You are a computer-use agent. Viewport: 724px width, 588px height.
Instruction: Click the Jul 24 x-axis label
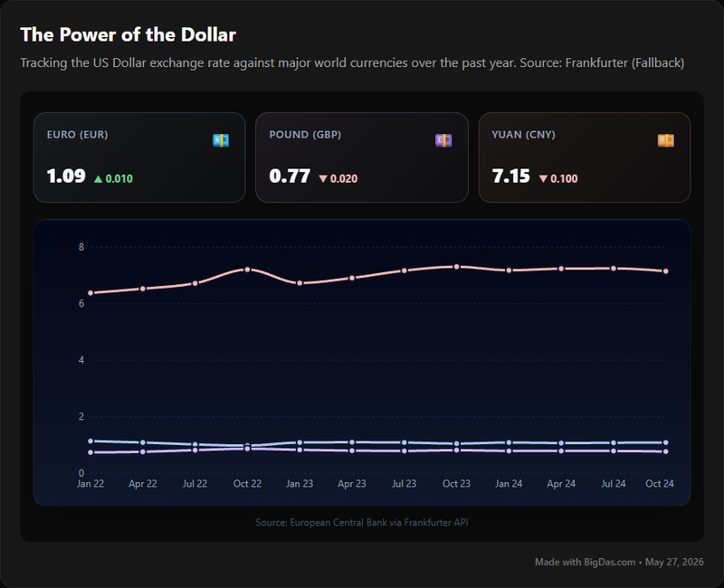click(614, 484)
